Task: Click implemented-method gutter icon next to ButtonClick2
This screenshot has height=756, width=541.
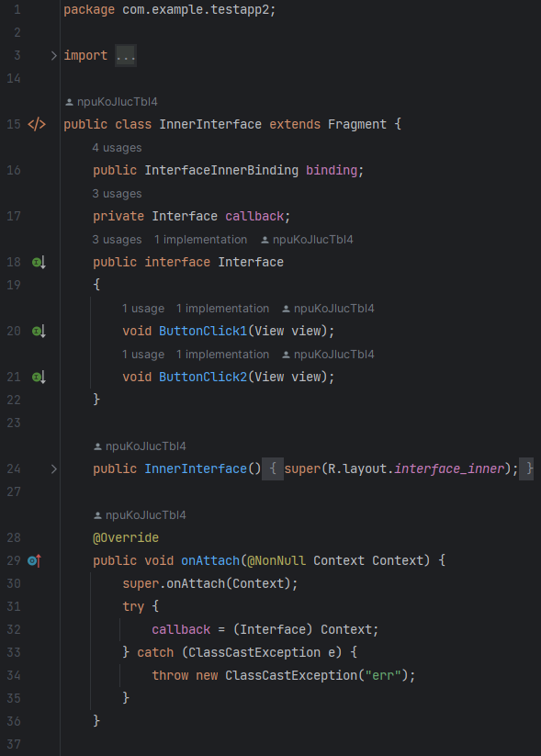Action: pyautogui.click(x=39, y=377)
